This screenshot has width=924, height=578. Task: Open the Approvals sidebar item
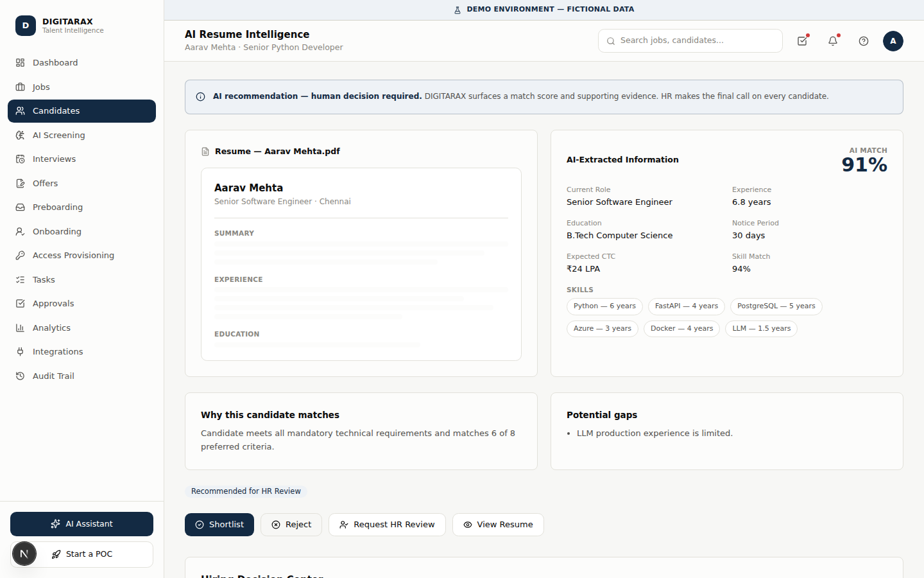click(81, 304)
